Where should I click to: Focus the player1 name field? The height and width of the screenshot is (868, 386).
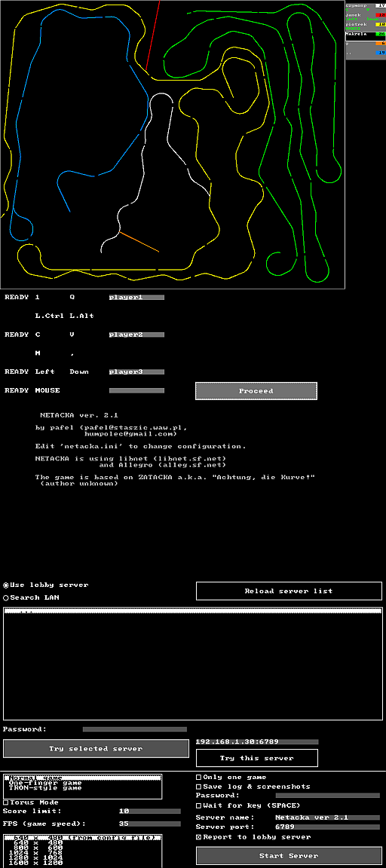(136, 298)
